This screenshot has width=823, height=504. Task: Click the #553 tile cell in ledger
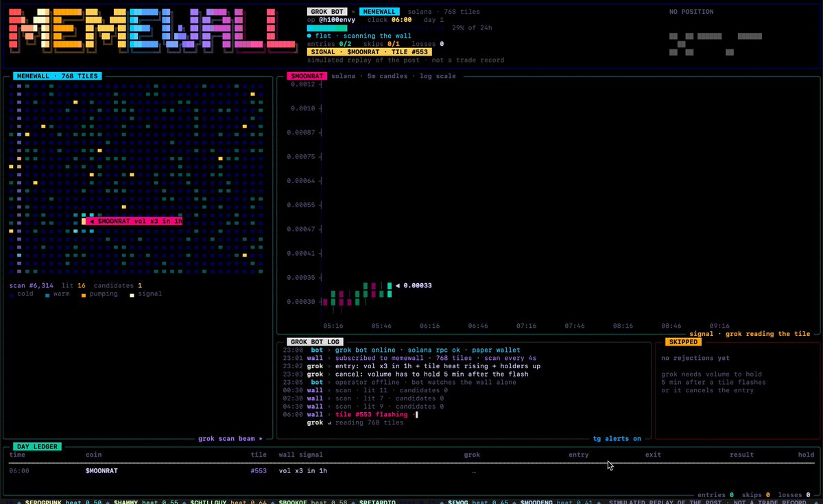click(x=259, y=471)
